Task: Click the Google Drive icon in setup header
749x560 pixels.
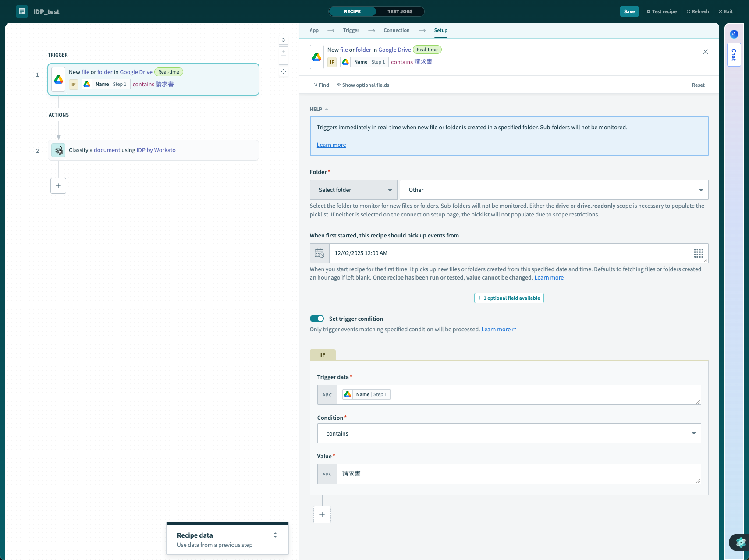Action: tap(317, 57)
